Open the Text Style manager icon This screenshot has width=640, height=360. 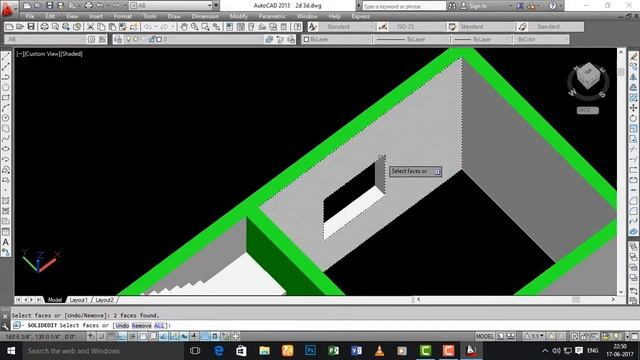(313, 27)
